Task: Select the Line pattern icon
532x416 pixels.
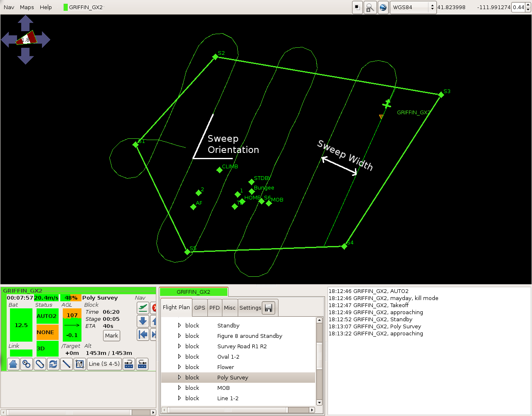Action: click(66, 364)
